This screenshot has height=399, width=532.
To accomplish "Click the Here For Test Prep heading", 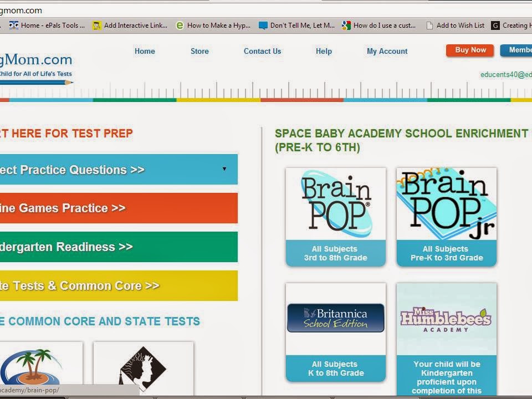I will click(x=66, y=134).
